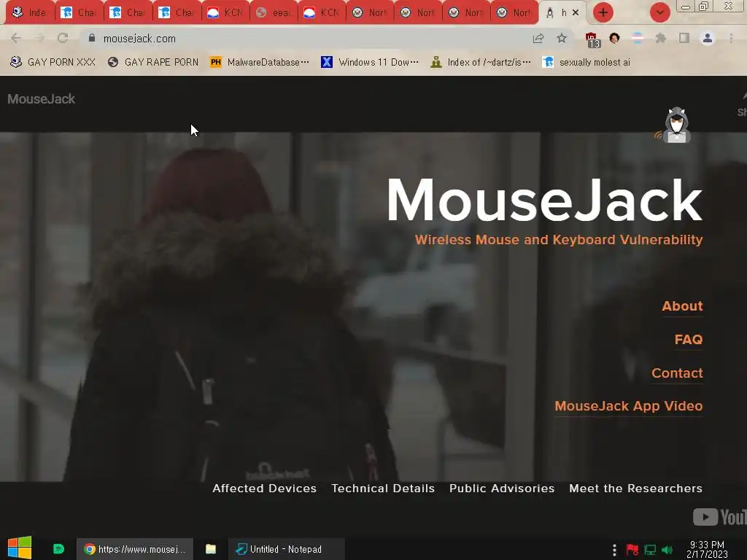
Task: Click the large MouseJack title text
Action: click(544, 200)
